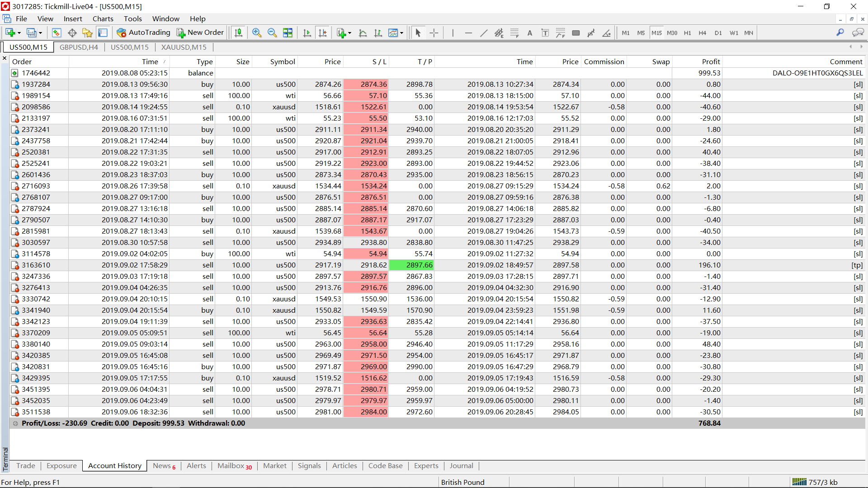This screenshot has width=868, height=488.
Task: Toggle the AutoTrading button
Action: (143, 33)
